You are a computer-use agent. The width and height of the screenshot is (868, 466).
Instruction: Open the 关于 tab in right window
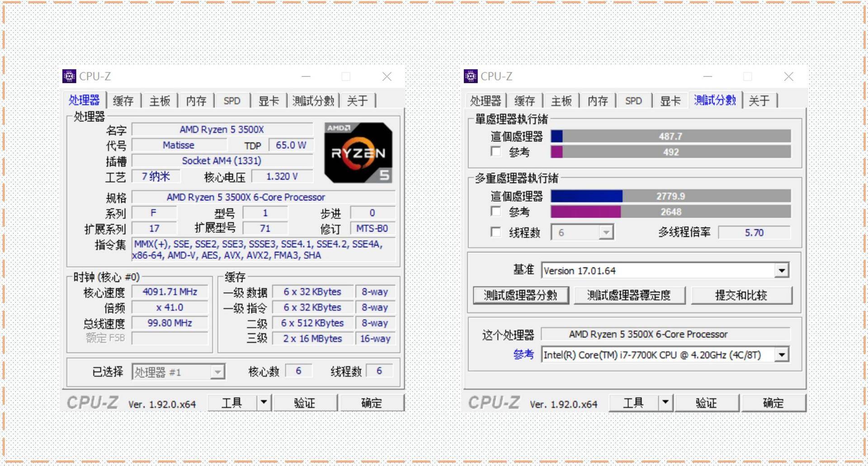pos(759,101)
